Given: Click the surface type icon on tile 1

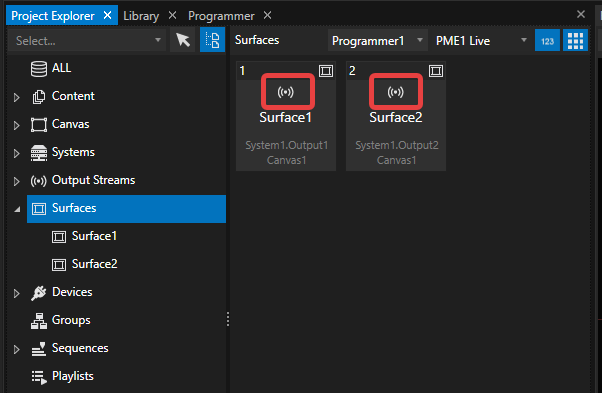Looking at the screenshot, I should click(x=326, y=71).
